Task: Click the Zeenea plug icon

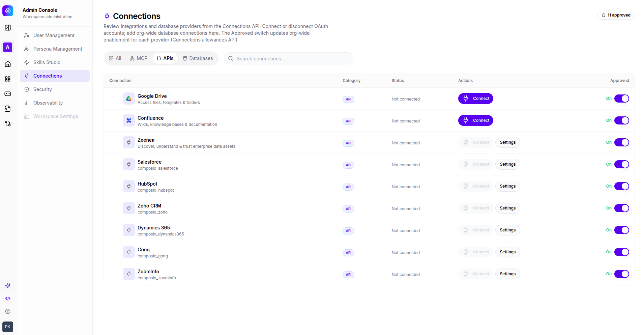Action: click(129, 142)
